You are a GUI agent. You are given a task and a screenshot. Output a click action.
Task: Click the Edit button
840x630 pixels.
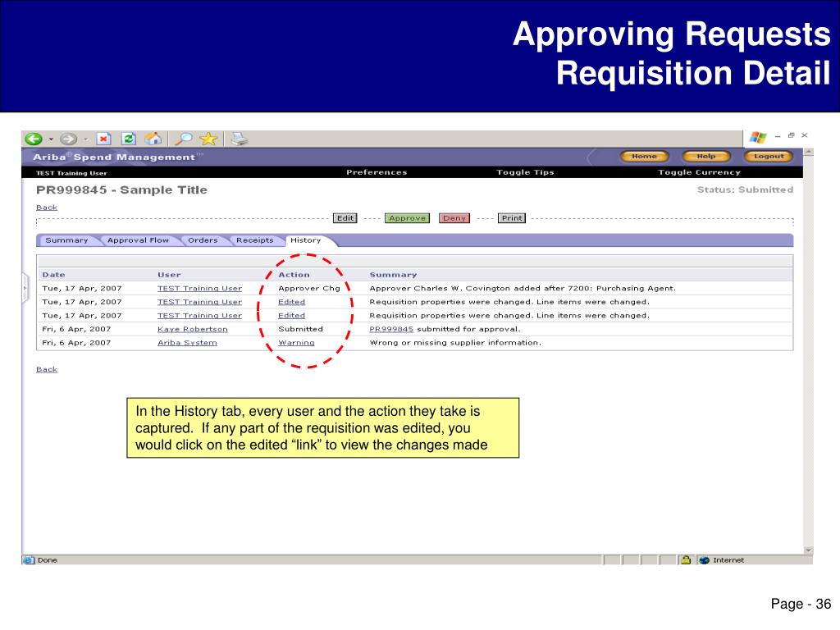click(x=345, y=218)
